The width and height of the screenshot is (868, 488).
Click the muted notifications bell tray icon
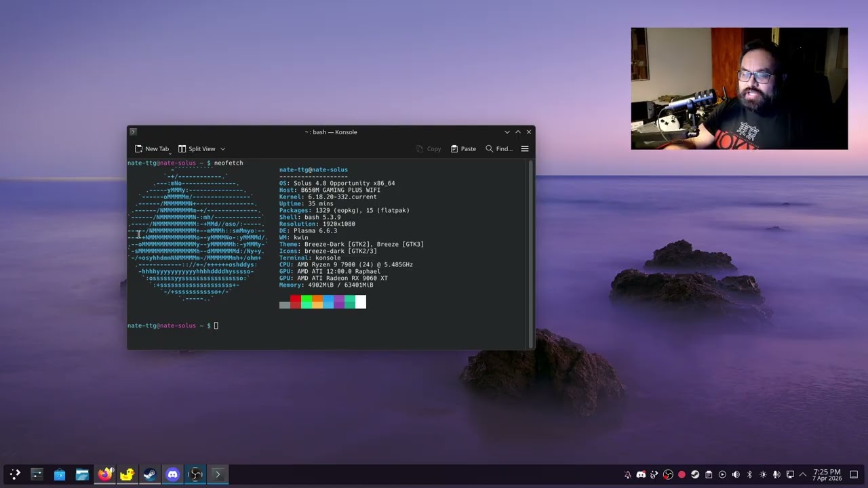coord(627,474)
